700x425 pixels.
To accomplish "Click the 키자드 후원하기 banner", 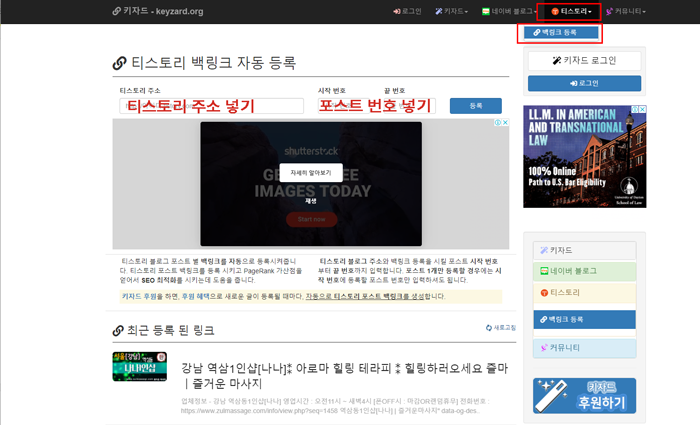I will (584, 396).
